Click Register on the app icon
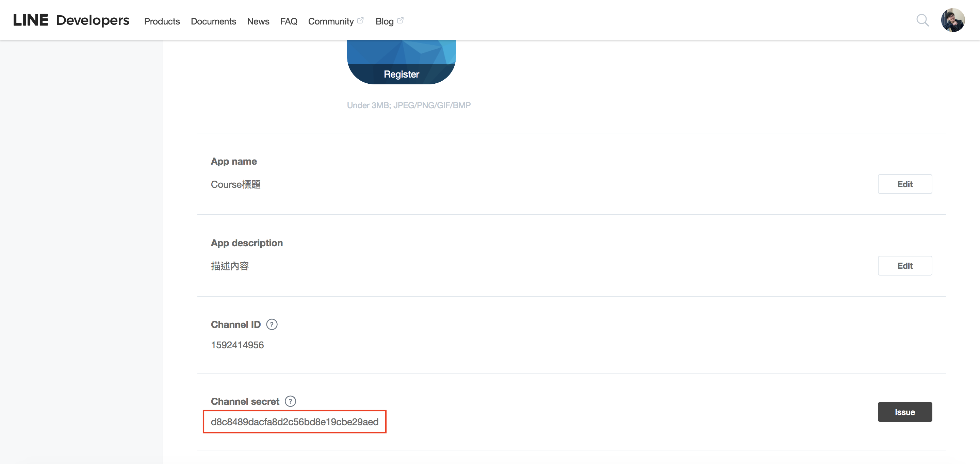Image resolution: width=980 pixels, height=464 pixels. [x=402, y=74]
